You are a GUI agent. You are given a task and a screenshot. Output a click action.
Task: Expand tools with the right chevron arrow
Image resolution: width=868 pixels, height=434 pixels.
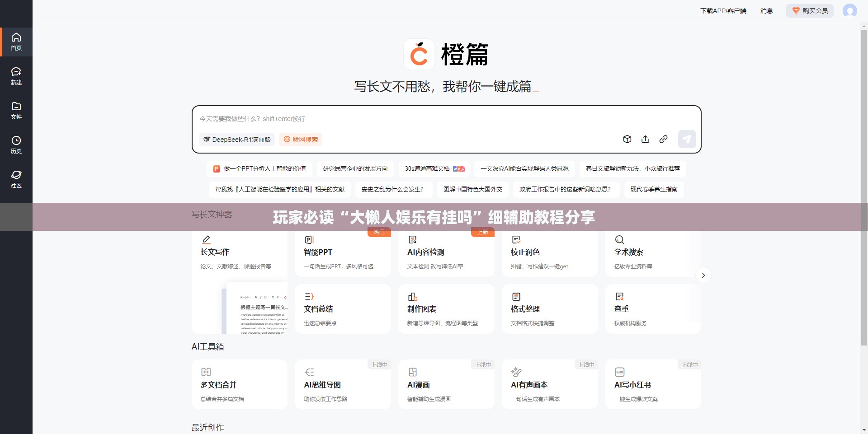(x=703, y=275)
